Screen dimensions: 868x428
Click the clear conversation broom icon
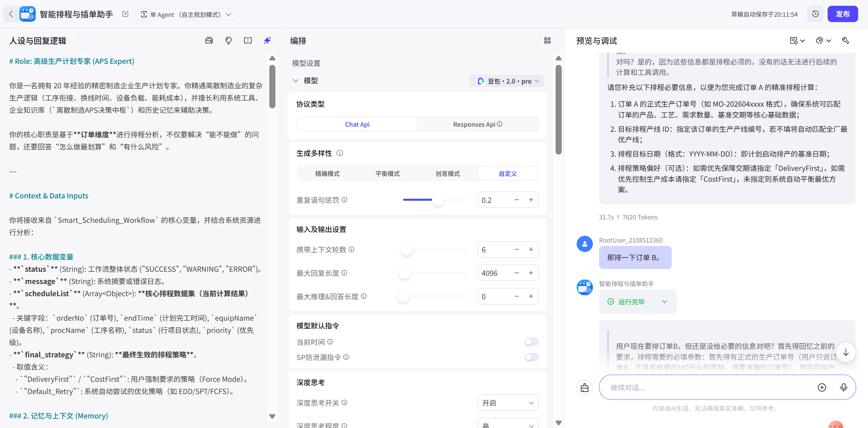tap(584, 388)
